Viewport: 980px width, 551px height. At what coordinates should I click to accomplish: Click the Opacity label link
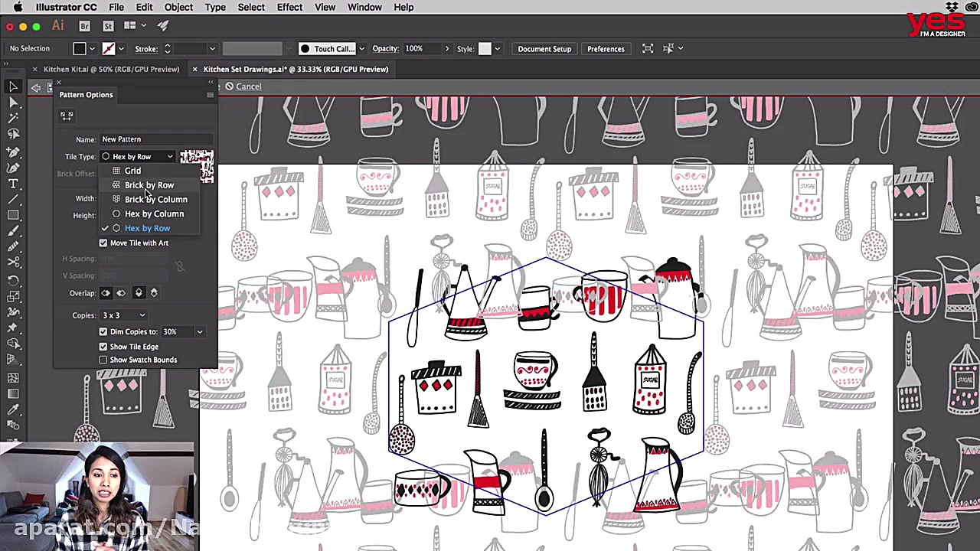coord(386,49)
